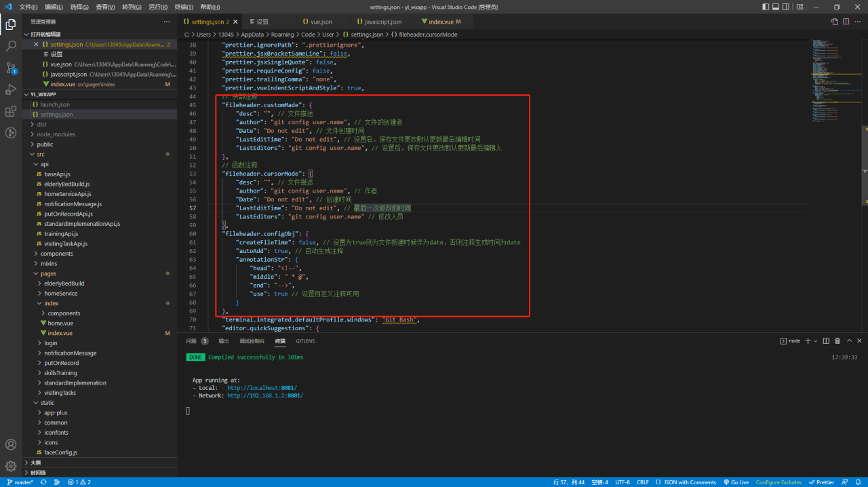
Task: Click Go Live in the status bar
Action: 736,482
